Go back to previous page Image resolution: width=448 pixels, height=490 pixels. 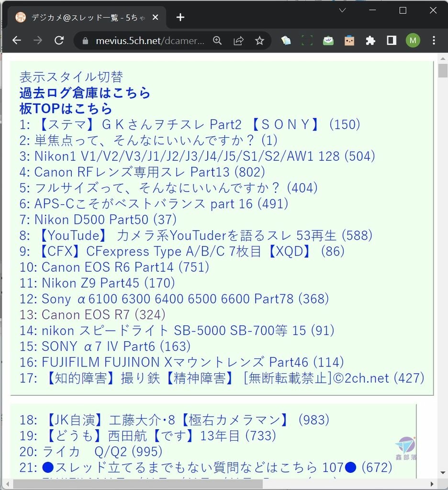(17, 40)
